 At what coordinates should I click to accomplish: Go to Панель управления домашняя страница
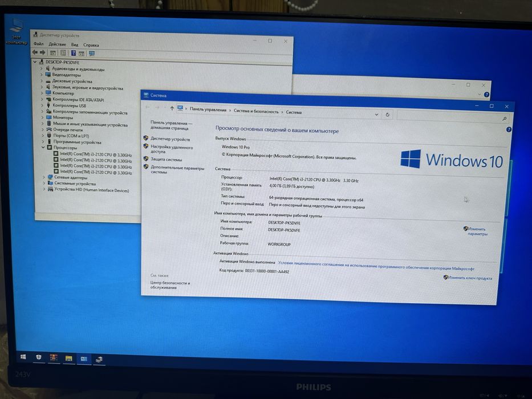click(171, 125)
